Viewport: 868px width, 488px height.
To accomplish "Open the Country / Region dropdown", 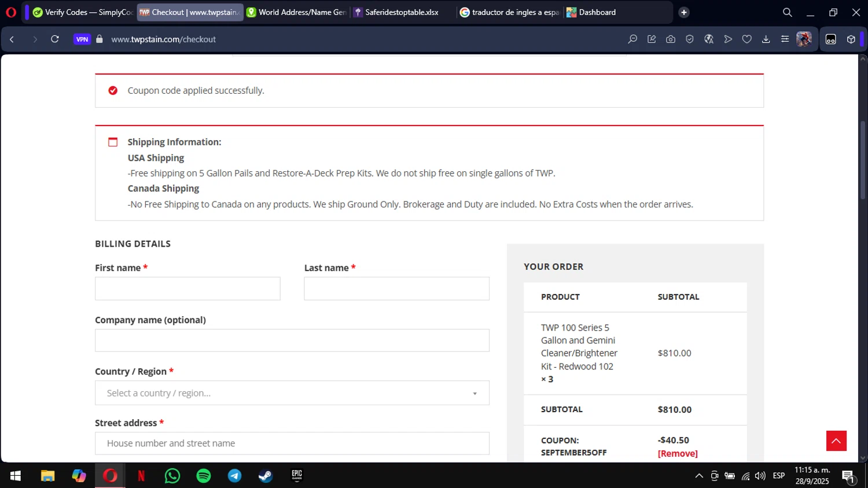I will pos(292,393).
